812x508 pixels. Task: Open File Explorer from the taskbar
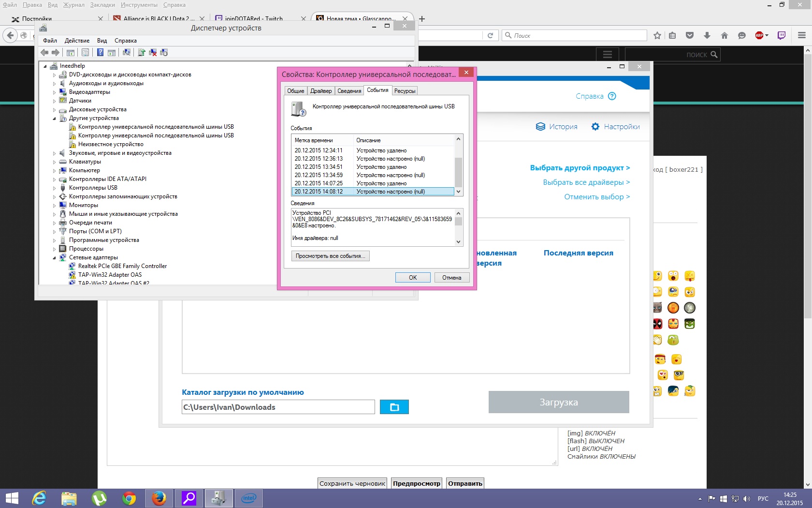click(x=69, y=498)
